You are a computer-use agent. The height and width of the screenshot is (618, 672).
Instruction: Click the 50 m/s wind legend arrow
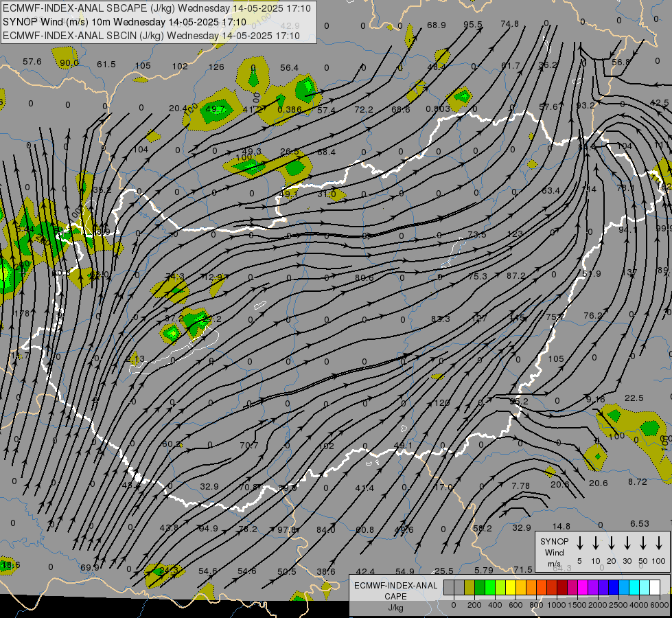[x=643, y=542]
